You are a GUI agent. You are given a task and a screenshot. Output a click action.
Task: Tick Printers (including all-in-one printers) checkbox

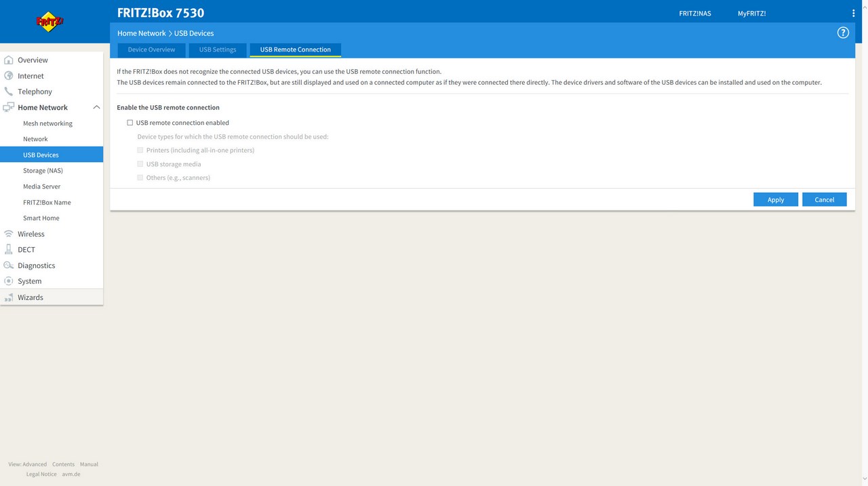140,150
